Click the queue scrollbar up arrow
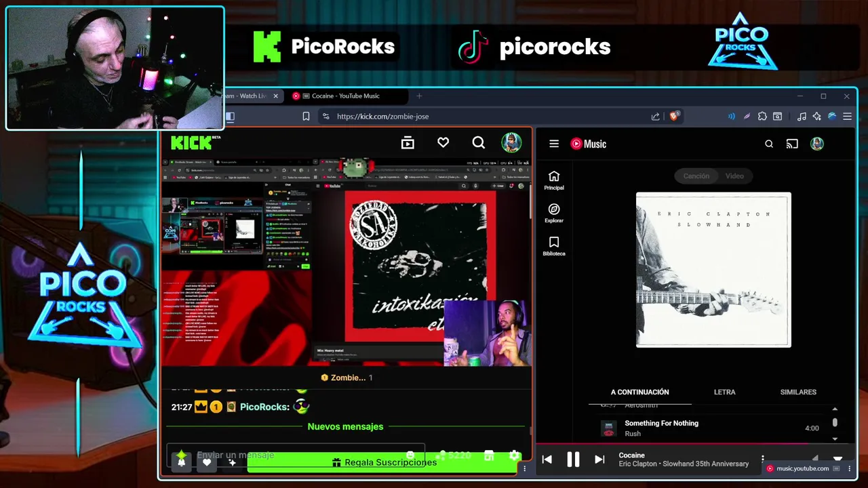This screenshot has width=868, height=488. click(x=835, y=409)
